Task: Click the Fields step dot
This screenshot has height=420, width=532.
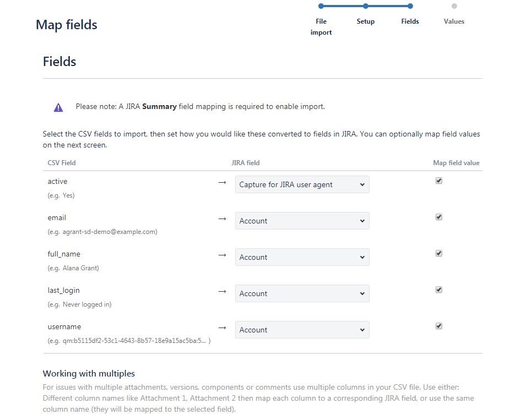Action: click(410, 6)
